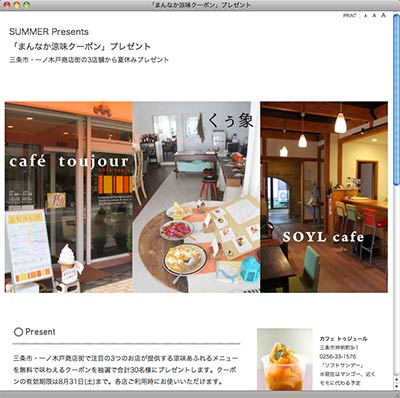
Task: Click the SOYL cafe interior photo
Action: [324, 197]
